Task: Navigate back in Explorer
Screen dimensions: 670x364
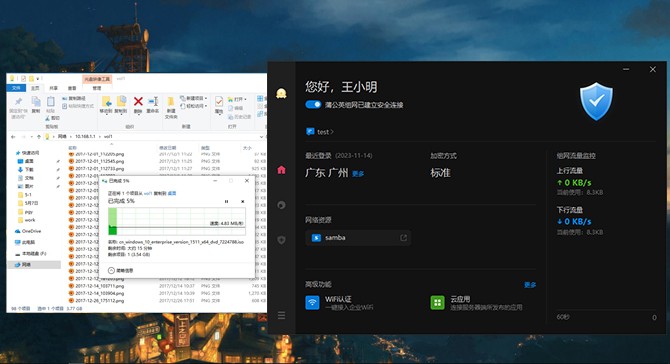Action: click(13, 137)
